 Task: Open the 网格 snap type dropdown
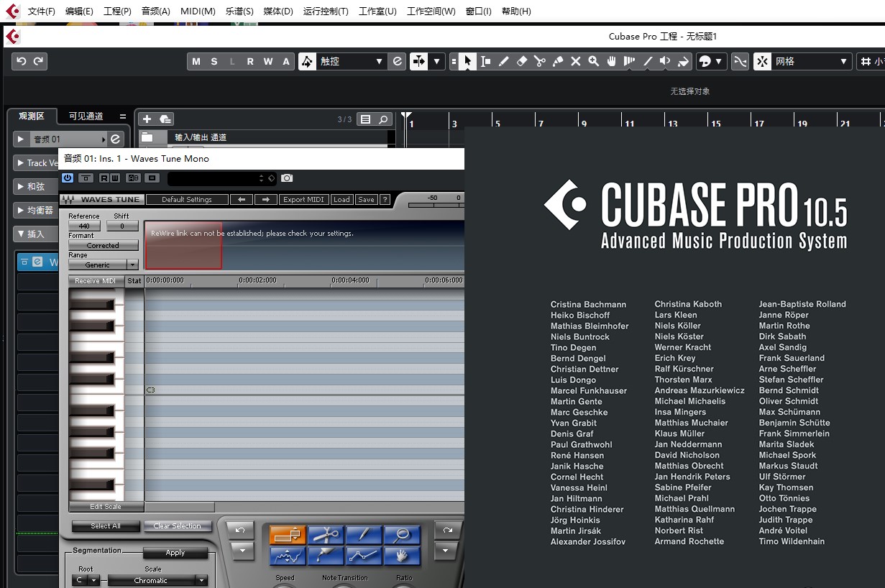point(812,62)
